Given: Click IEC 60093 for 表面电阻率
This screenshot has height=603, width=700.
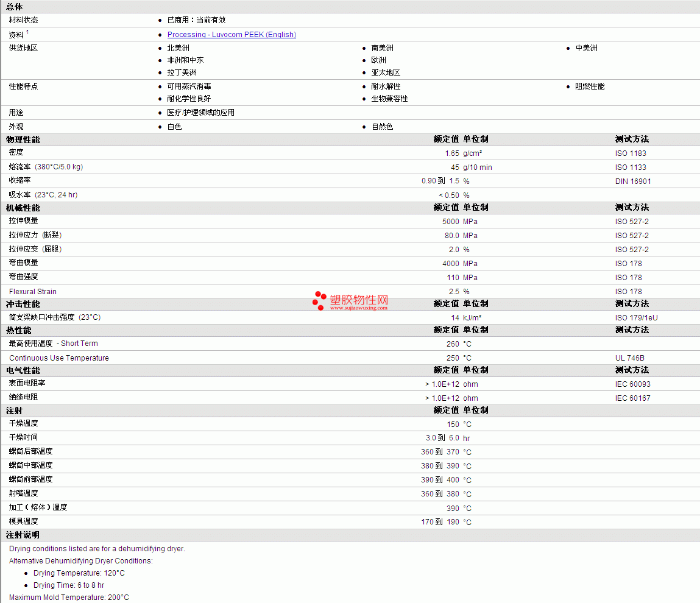Looking at the screenshot, I should click(x=632, y=384).
